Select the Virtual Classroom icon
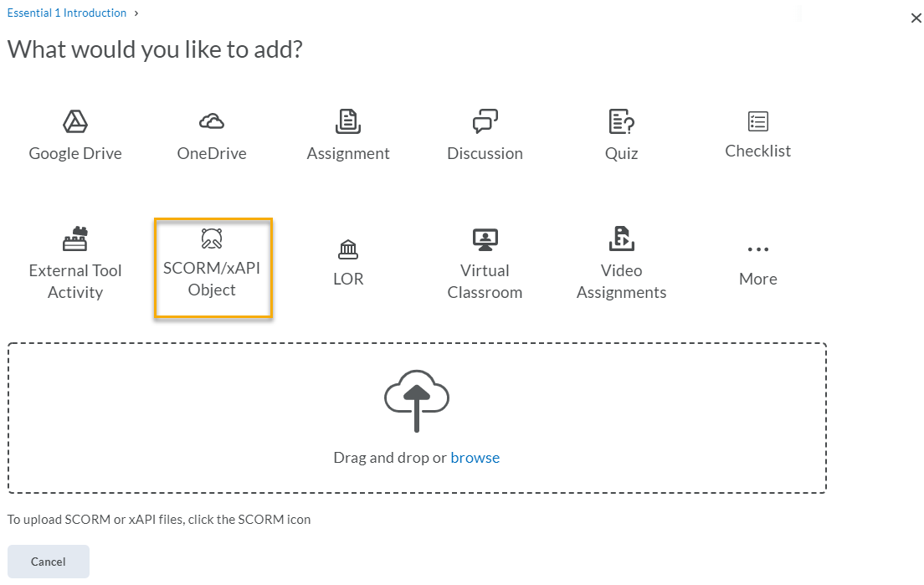The height and width of the screenshot is (585, 924). point(485,239)
